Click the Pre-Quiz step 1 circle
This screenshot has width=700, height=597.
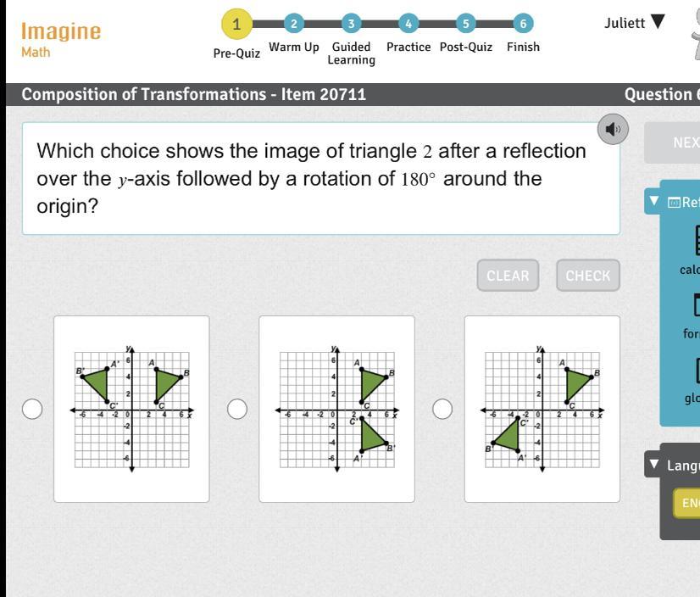(236, 24)
